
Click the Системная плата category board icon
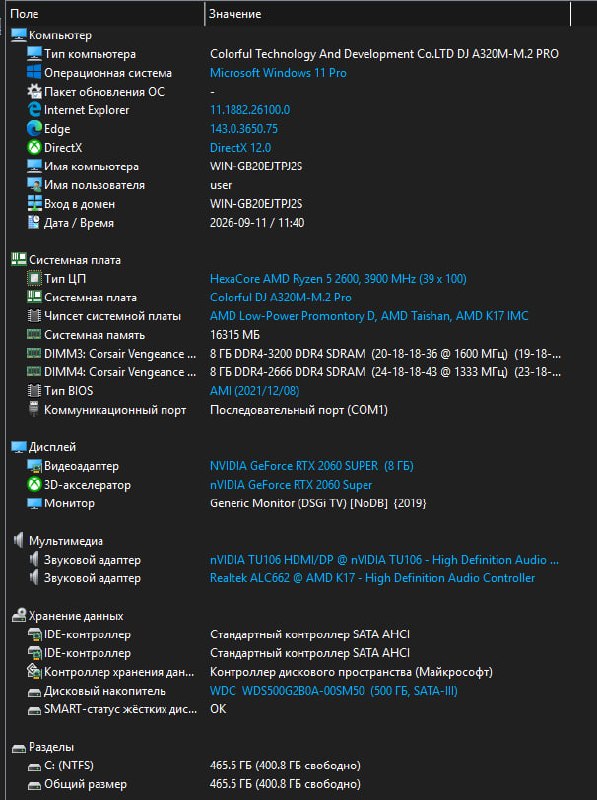18,260
